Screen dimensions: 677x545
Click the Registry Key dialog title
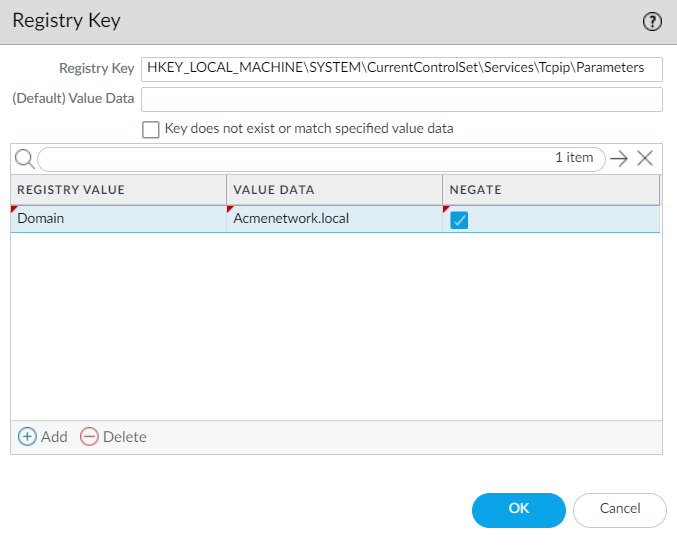click(x=66, y=21)
